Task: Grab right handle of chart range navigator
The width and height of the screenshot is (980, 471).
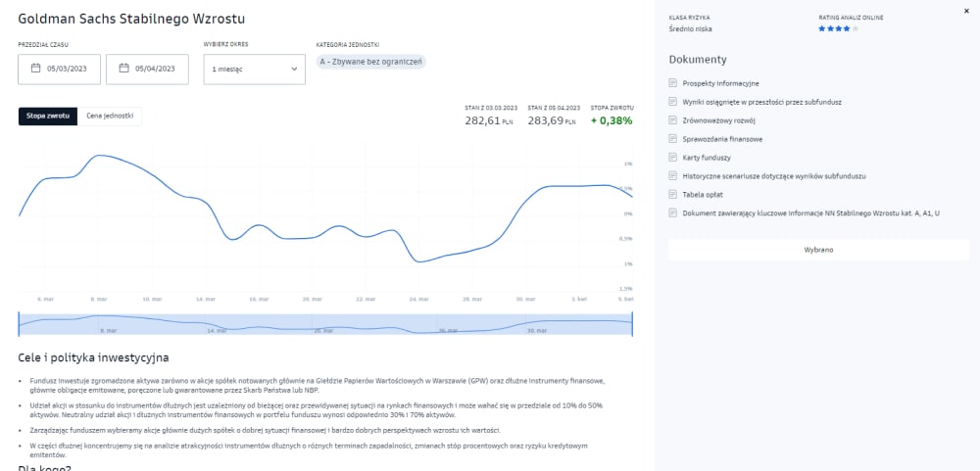Action: (x=632, y=325)
